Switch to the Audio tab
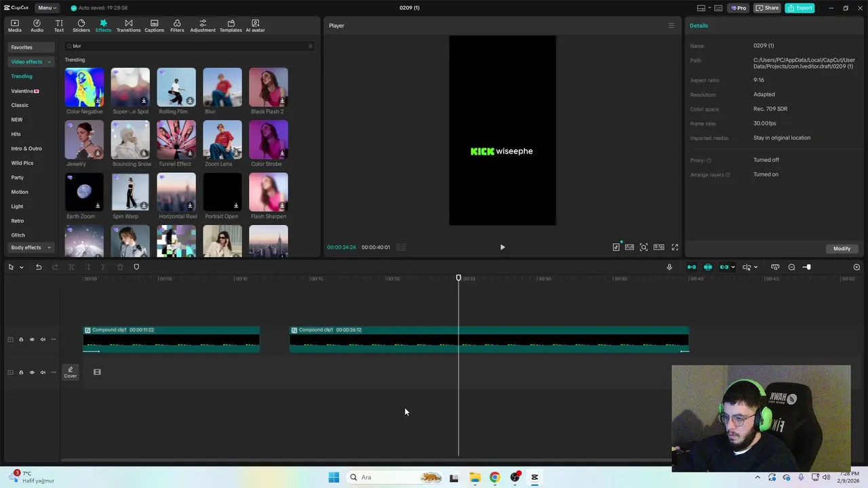The width and height of the screenshot is (868, 488). 37,26
